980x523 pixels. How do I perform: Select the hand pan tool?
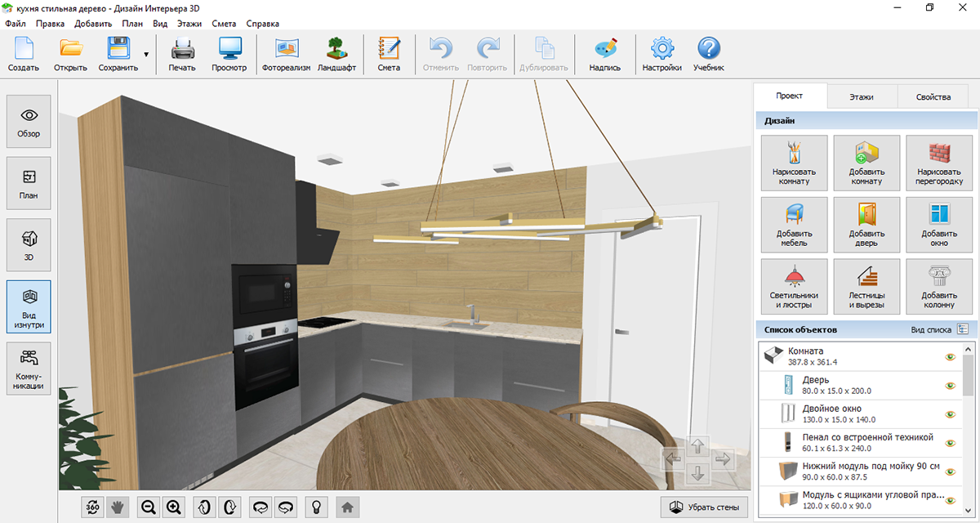point(117,507)
